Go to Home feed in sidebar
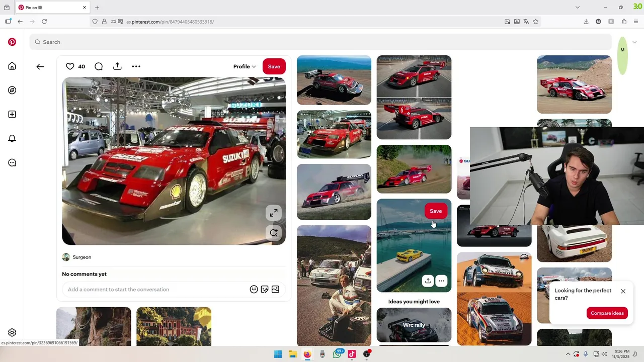This screenshot has height=362, width=644. (12, 66)
